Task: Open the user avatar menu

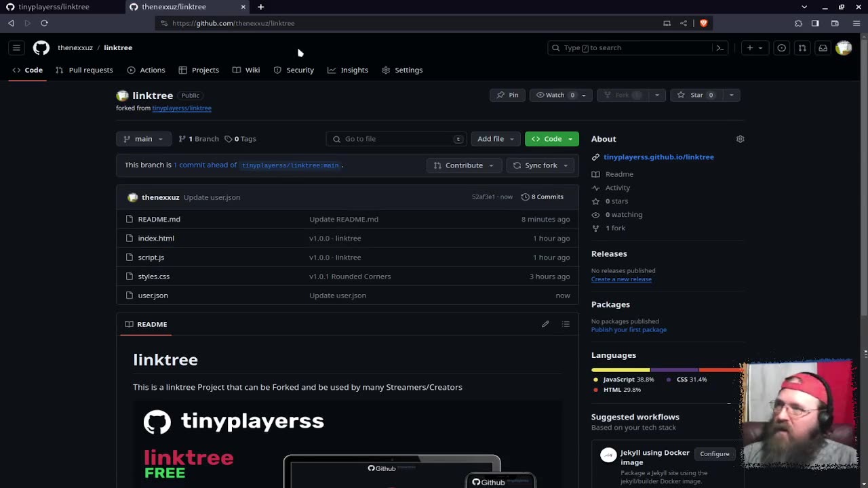Action: pos(844,47)
